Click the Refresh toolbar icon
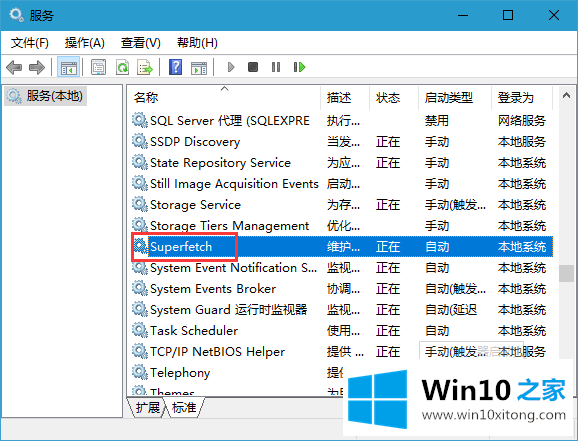 coord(122,67)
